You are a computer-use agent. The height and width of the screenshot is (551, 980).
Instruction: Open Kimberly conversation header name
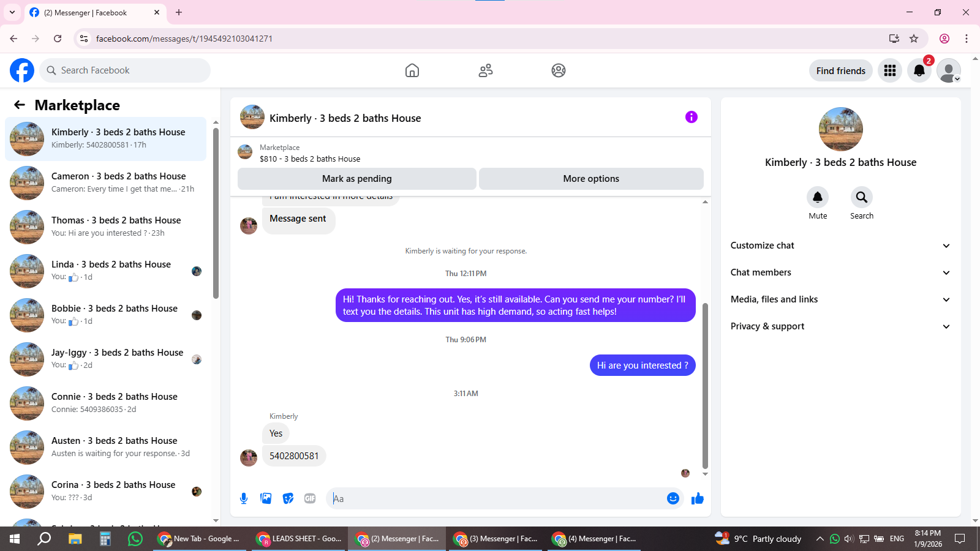345,118
